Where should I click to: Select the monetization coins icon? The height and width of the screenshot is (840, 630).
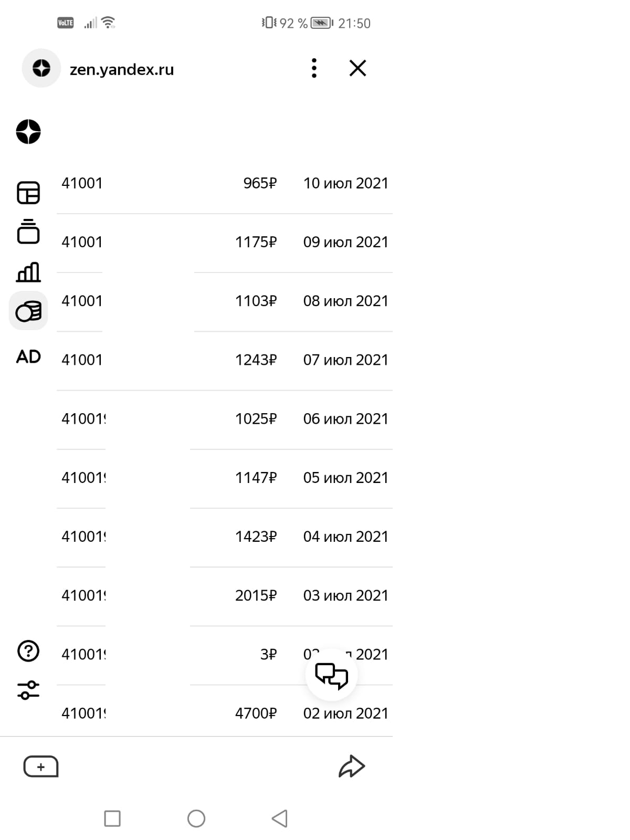pyautogui.click(x=28, y=311)
